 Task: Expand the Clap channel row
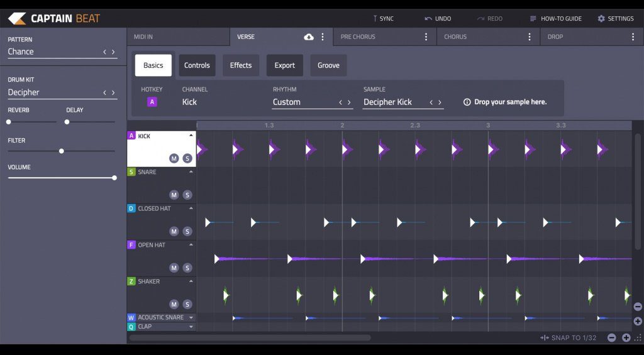pyautogui.click(x=191, y=327)
